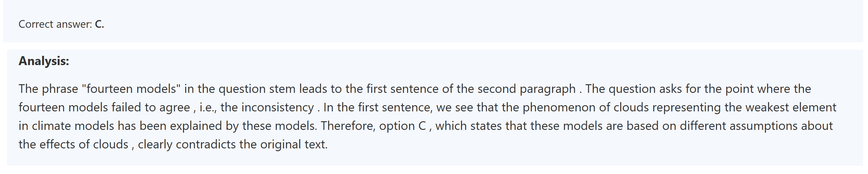The width and height of the screenshot is (868, 174).
Task: Click the closing words "original text."
Action: click(x=294, y=145)
